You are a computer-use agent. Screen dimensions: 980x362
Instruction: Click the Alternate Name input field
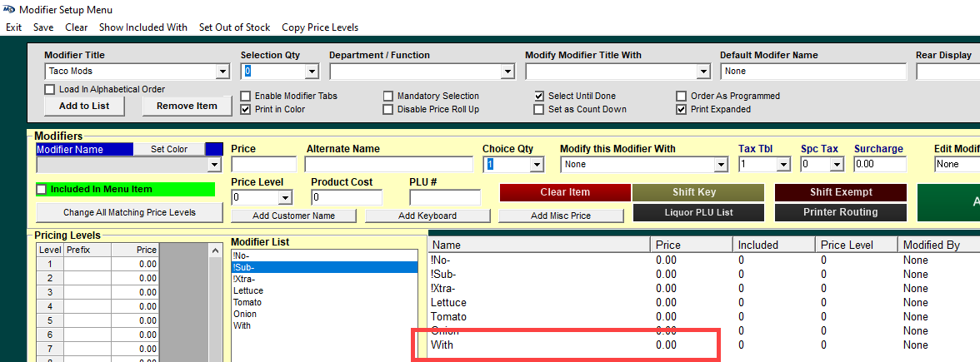click(388, 165)
